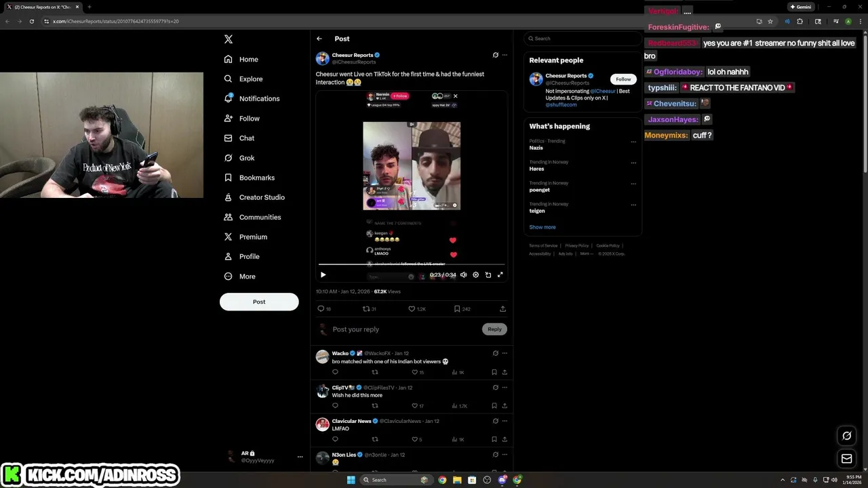Open Explore in X sidebar
Screen dimensions: 868x488
[x=243, y=79]
